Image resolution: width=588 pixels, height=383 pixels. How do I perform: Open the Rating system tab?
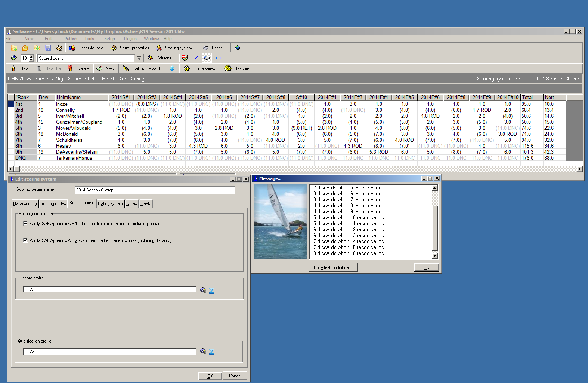click(110, 203)
